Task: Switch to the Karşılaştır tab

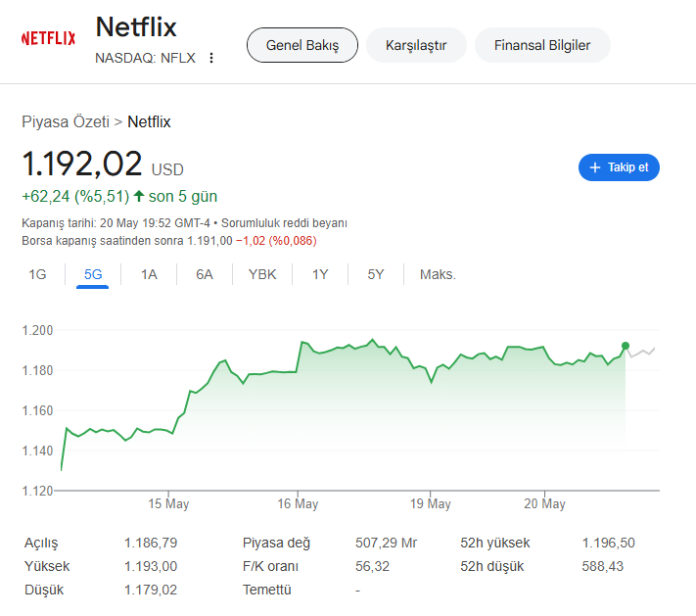Action: [416, 45]
